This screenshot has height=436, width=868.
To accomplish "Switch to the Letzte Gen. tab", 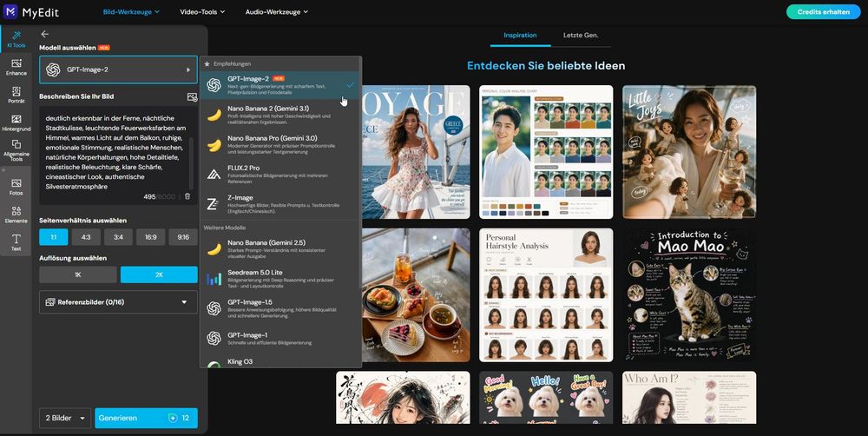I will tap(581, 35).
